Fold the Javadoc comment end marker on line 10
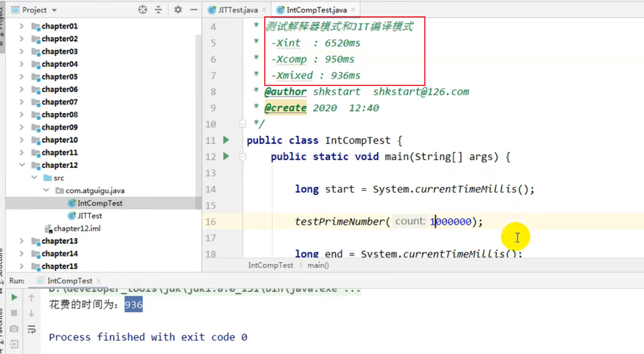Viewport: 644px width, 354px height. click(243, 124)
